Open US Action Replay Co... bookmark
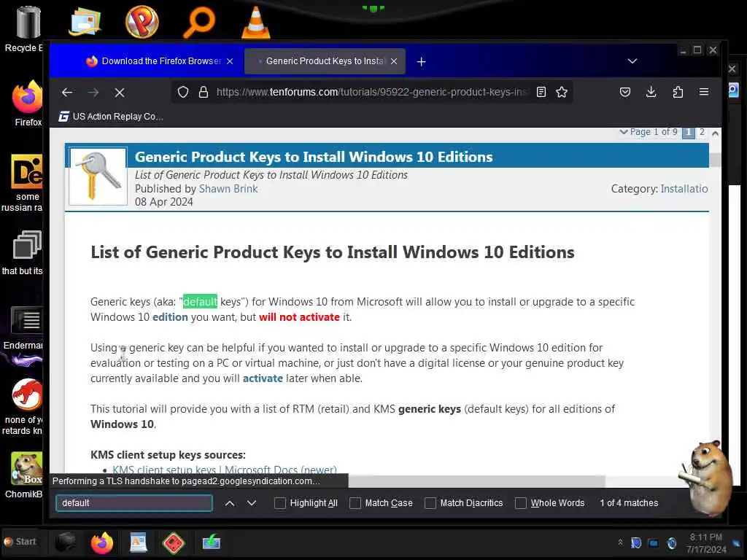The width and height of the screenshot is (747, 560). [111, 117]
